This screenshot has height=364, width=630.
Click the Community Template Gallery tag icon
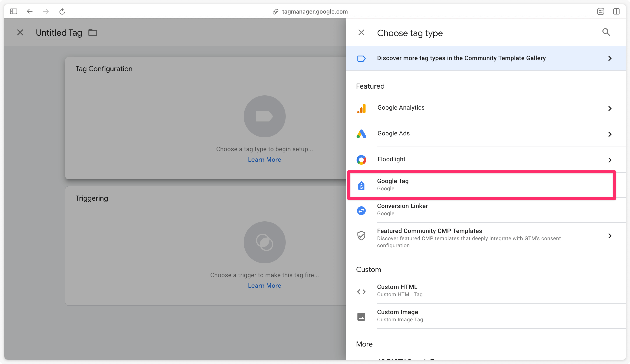point(361,58)
